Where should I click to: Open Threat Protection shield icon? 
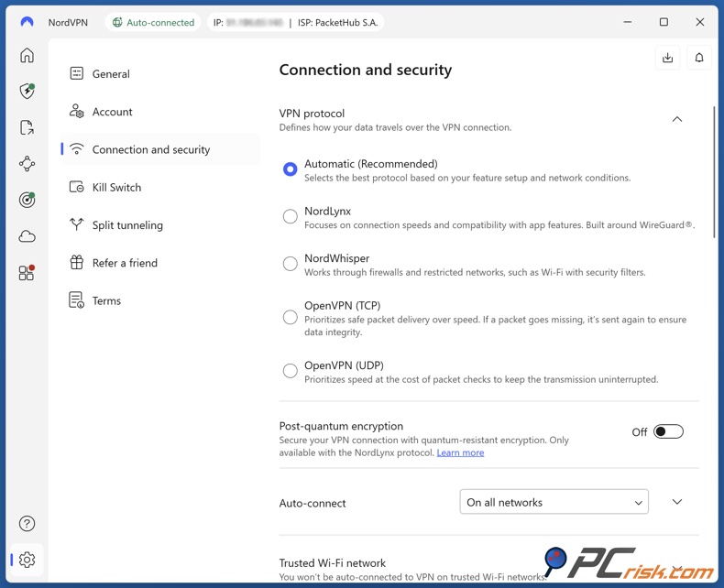click(x=27, y=92)
